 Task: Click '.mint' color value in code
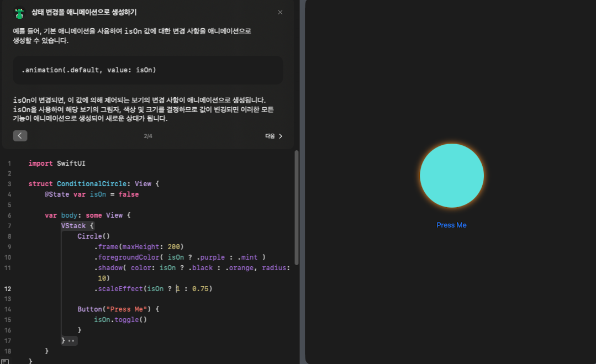247,257
